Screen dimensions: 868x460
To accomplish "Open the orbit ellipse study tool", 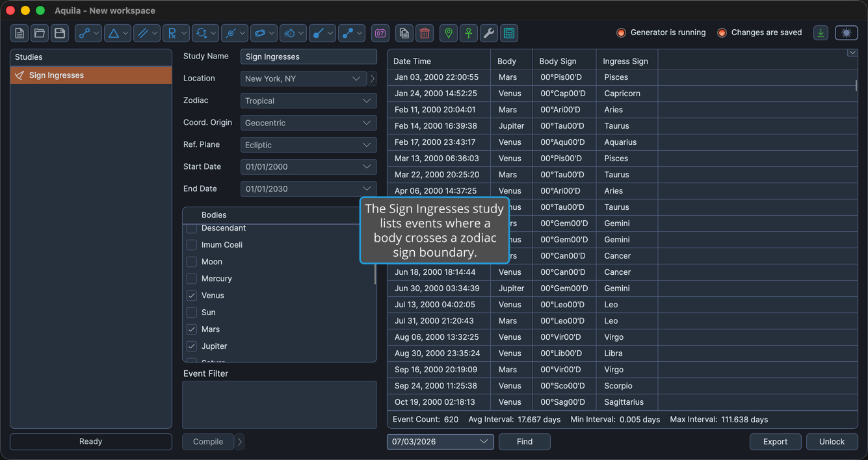I will 264,33.
